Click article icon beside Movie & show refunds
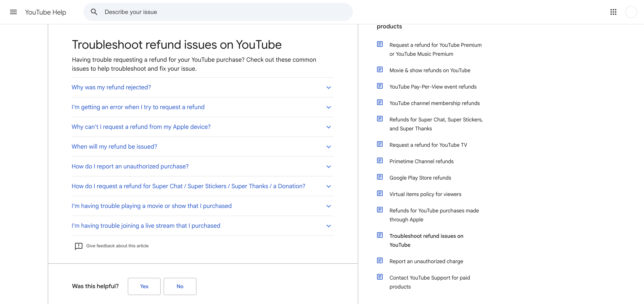The image size is (644, 304). click(x=380, y=70)
